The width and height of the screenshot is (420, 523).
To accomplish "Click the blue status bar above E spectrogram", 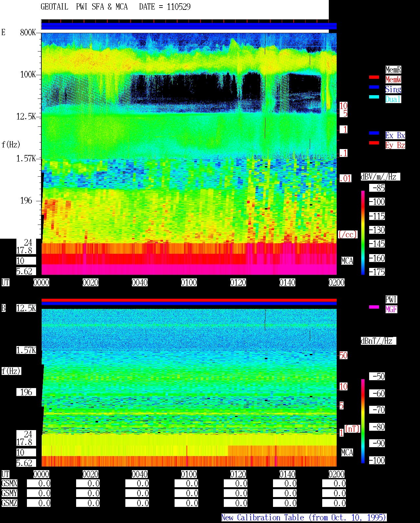I will pos(189,26).
